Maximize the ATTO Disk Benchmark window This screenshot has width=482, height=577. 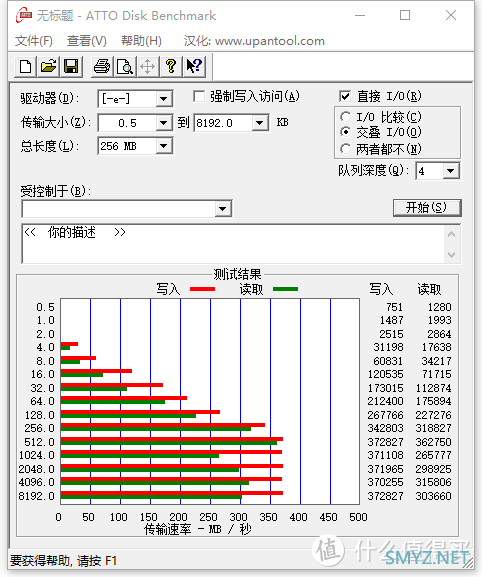click(405, 15)
